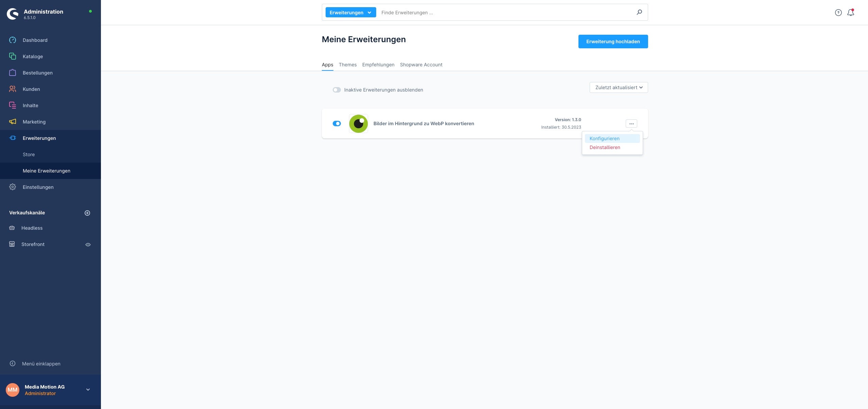This screenshot has width=868, height=409.
Task: Click the Einstellungen sidebar label
Action: (x=38, y=187)
